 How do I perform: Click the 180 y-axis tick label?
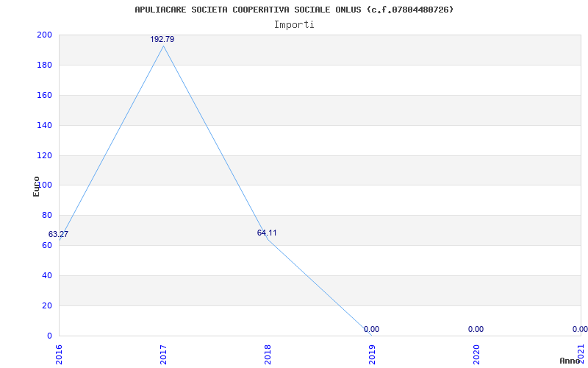[x=44, y=65]
